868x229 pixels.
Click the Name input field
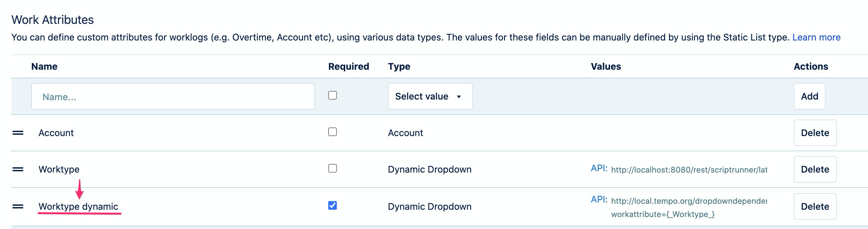[173, 97]
